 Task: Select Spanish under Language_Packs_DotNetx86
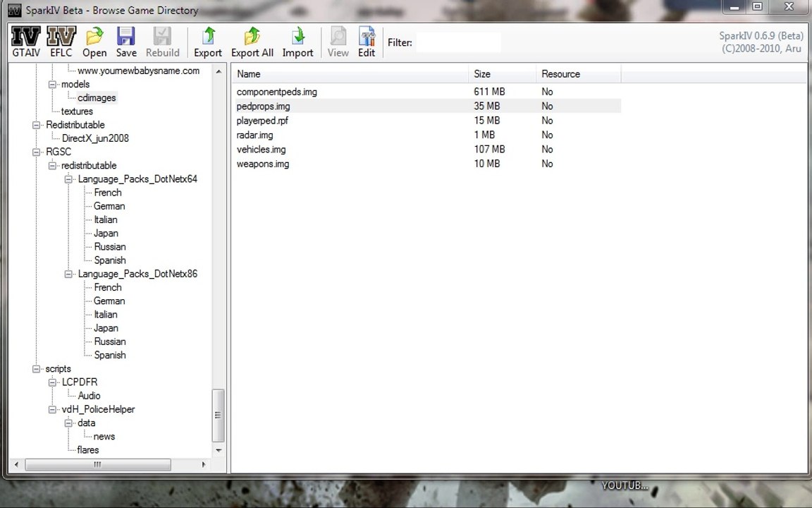[x=110, y=355]
